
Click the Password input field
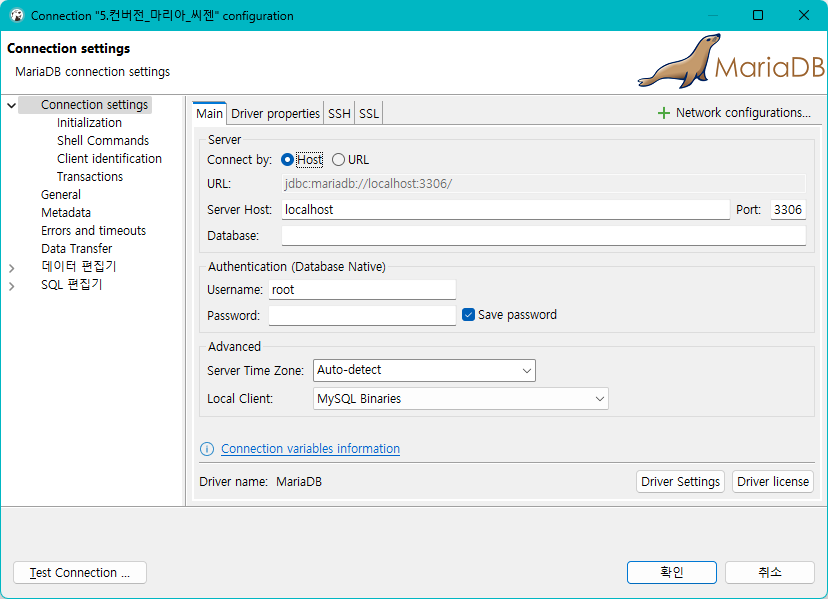(x=362, y=316)
